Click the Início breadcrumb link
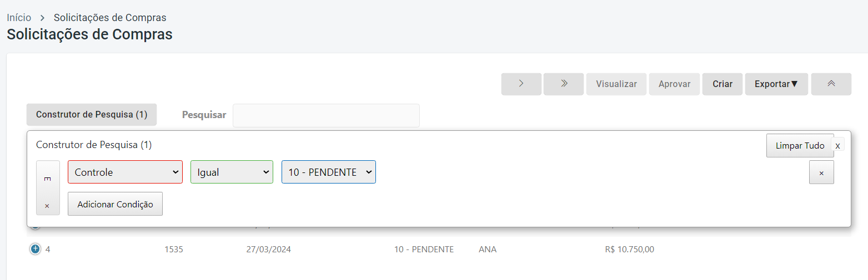This screenshot has height=280, width=868. [19, 18]
